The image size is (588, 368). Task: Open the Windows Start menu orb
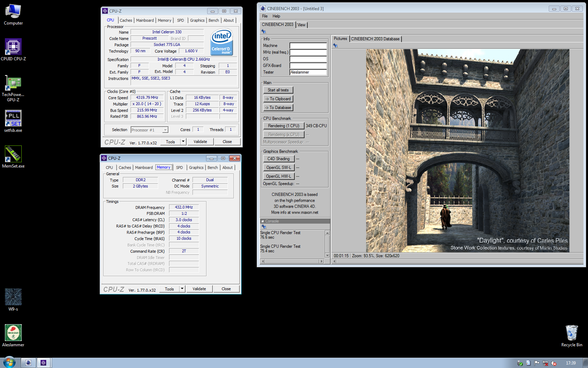coord(9,362)
